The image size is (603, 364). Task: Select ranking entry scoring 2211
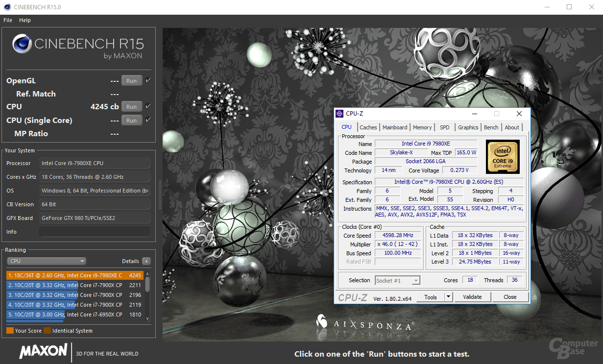(75, 285)
